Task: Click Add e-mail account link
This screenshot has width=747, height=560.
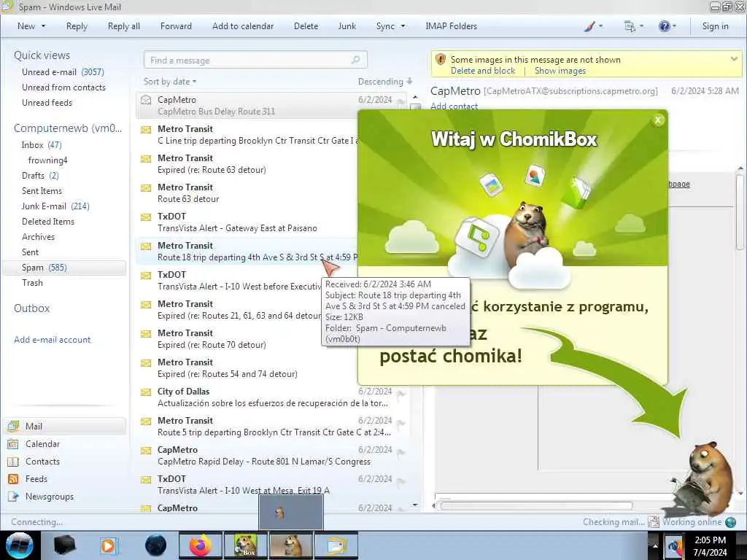Action: point(53,340)
